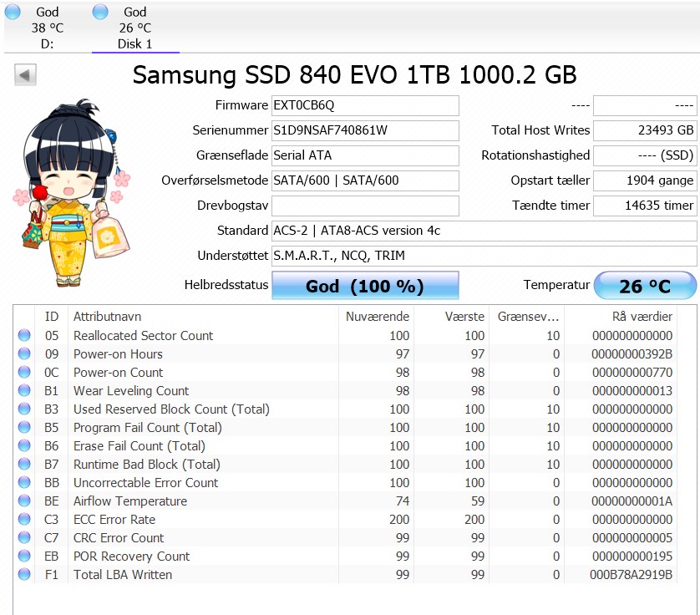Viewport: 700px width, 615px height.
Task: Select Runtime Bad Block (Total) name
Action: [147, 465]
